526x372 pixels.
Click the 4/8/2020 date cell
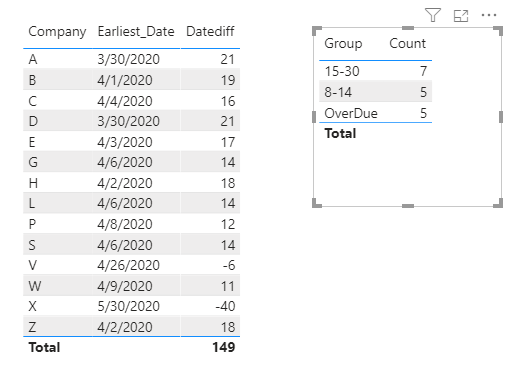[x=125, y=224]
